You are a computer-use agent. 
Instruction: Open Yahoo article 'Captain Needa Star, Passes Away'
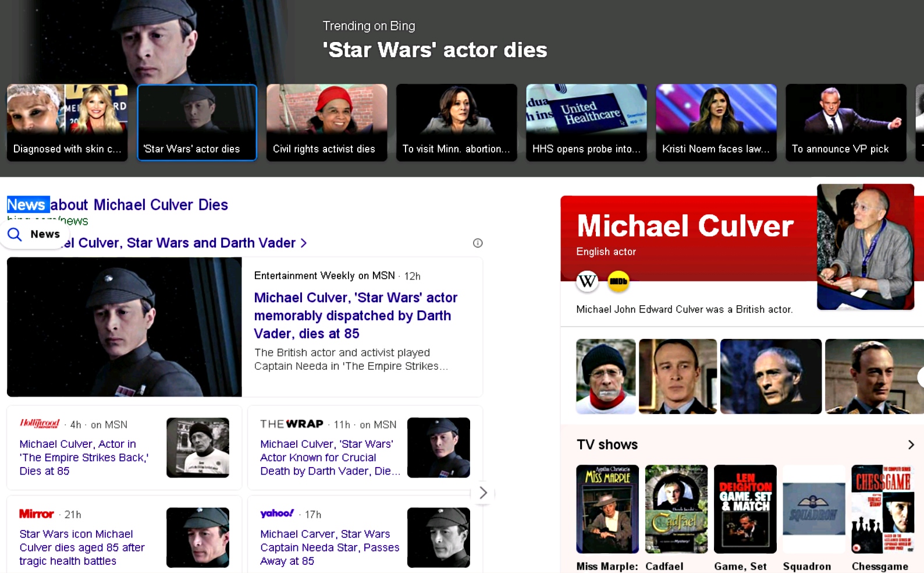coord(329,547)
